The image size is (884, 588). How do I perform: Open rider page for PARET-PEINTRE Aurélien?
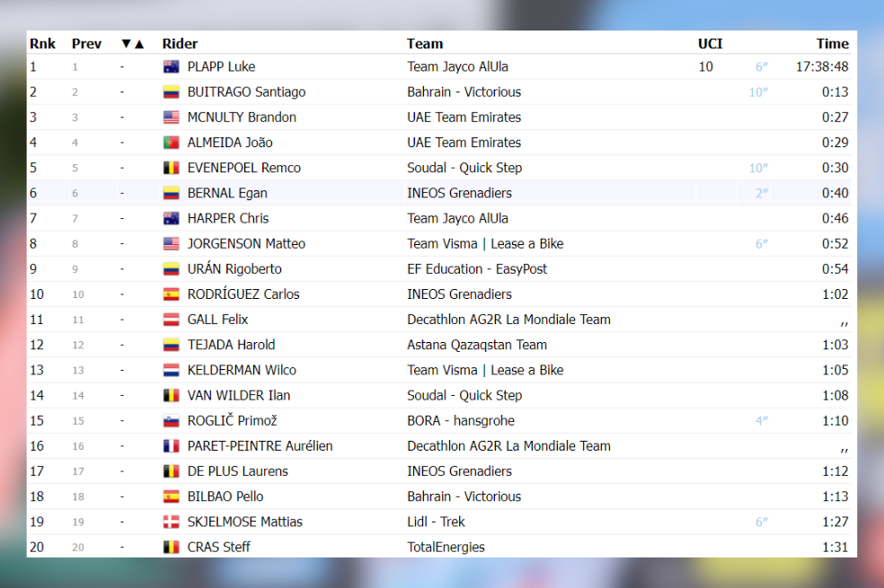coord(260,446)
